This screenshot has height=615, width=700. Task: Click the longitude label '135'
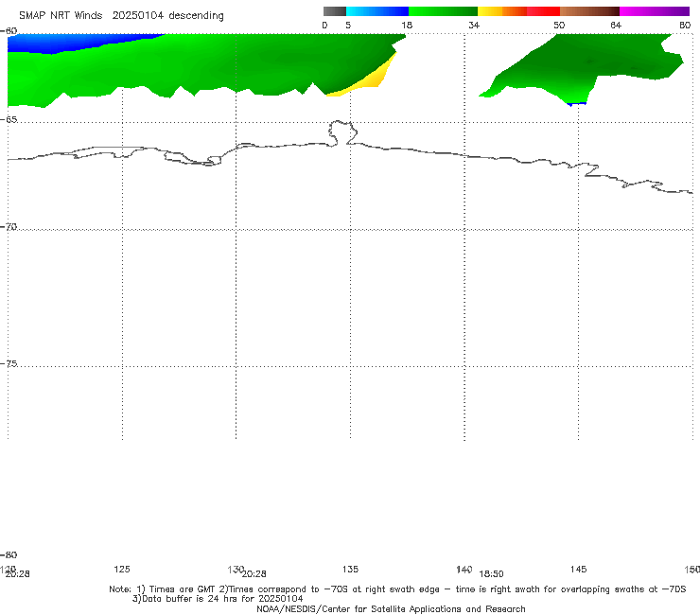(350, 569)
